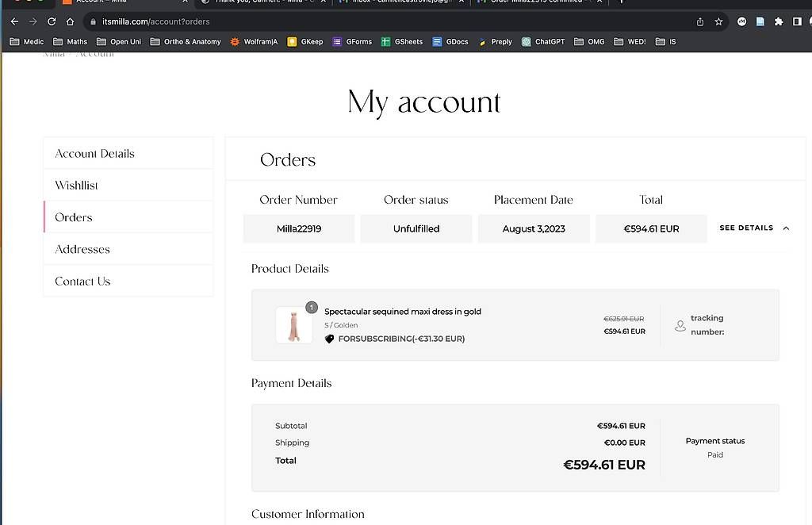Image resolution: width=812 pixels, height=525 pixels.
Task: Open the ChatGPT bookmark
Action: coord(543,41)
